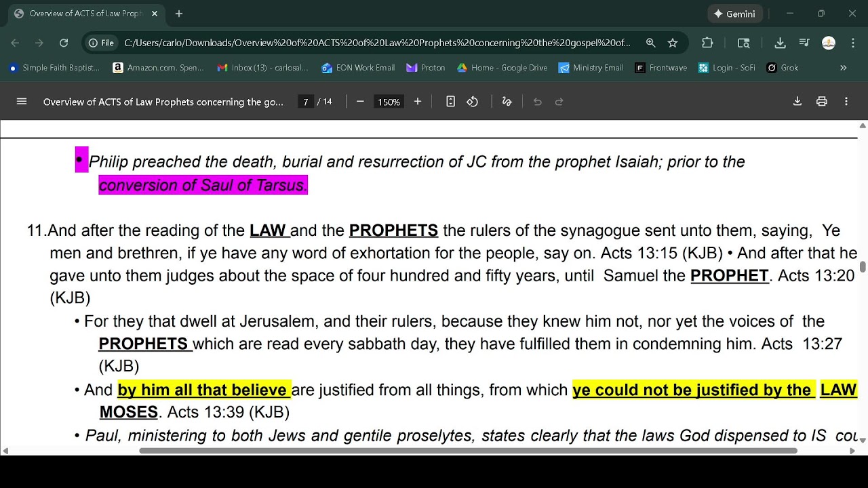Rotate the PDF counterclockwise
This screenshot has height=488, width=868.
click(x=473, y=102)
